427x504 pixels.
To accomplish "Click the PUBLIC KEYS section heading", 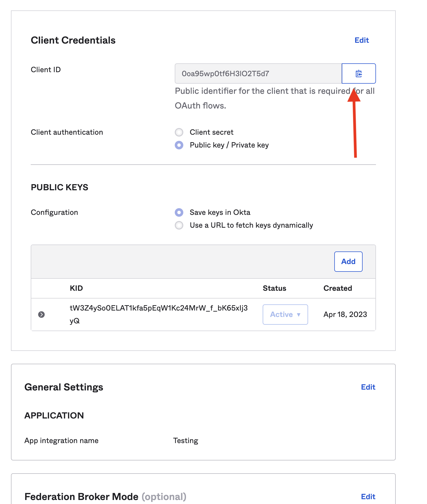I will click(x=60, y=187).
